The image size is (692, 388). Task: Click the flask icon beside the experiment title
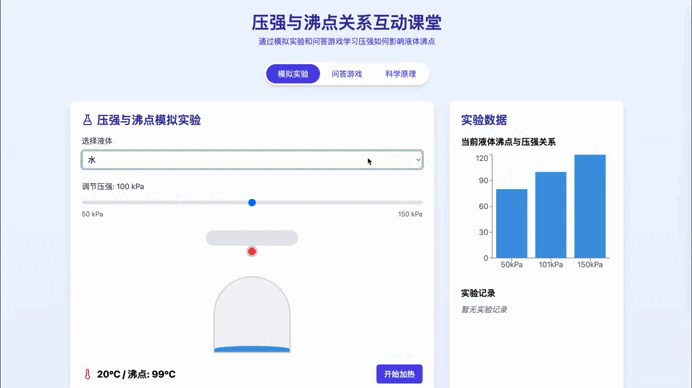pyautogui.click(x=87, y=120)
